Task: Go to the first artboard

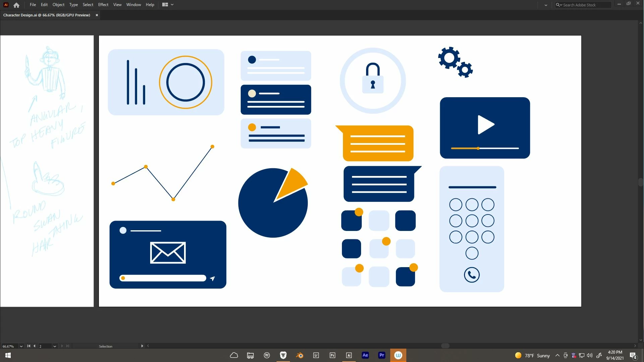Action: point(29,346)
